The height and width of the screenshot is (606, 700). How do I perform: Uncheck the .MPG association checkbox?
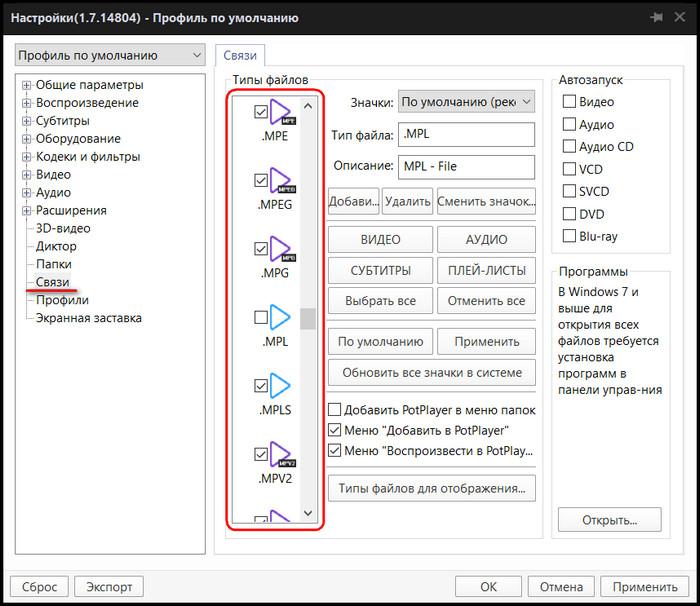261,249
